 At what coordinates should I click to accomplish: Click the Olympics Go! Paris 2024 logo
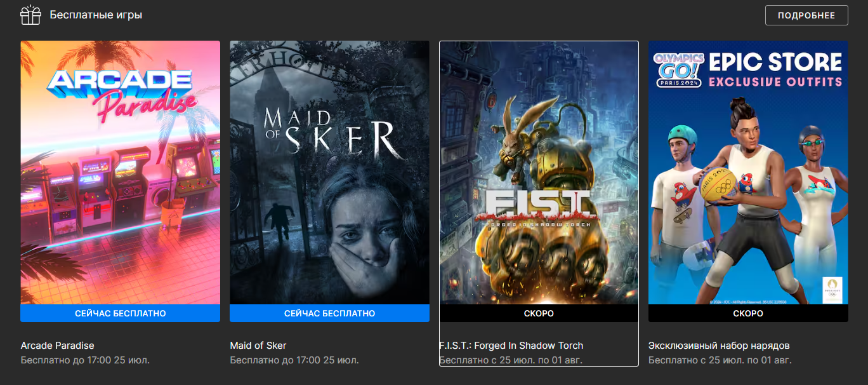[678, 67]
